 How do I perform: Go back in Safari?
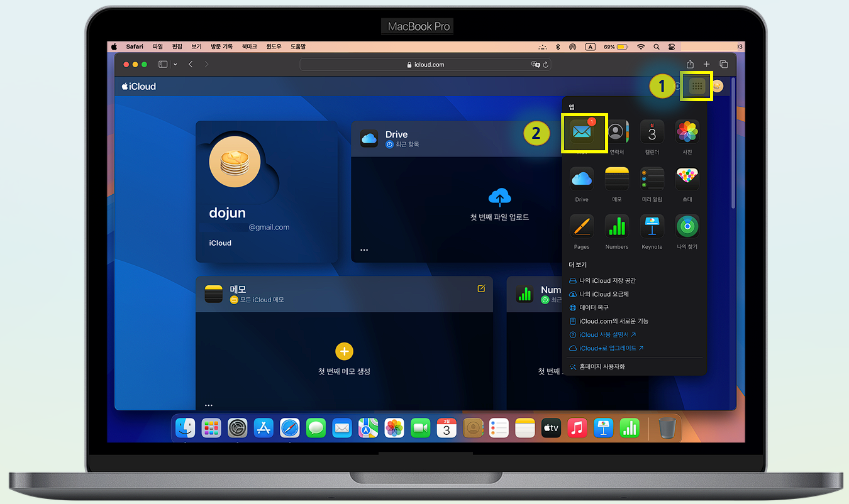point(191,64)
